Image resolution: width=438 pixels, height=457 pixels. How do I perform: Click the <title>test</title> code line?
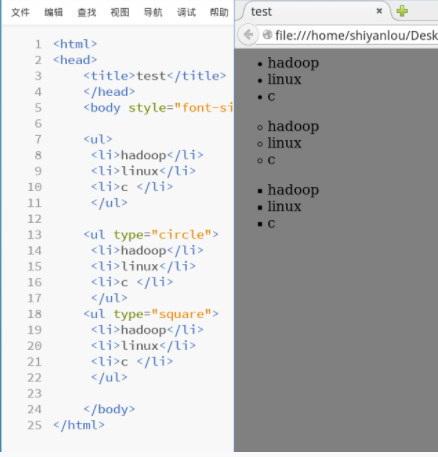click(155, 76)
